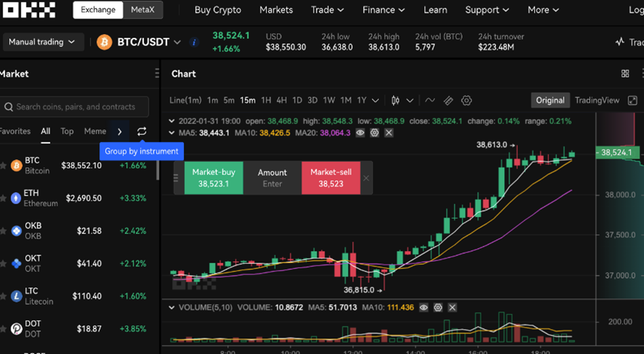Open chart settings gear icon
Screen dimensions: 644x354
click(x=467, y=100)
